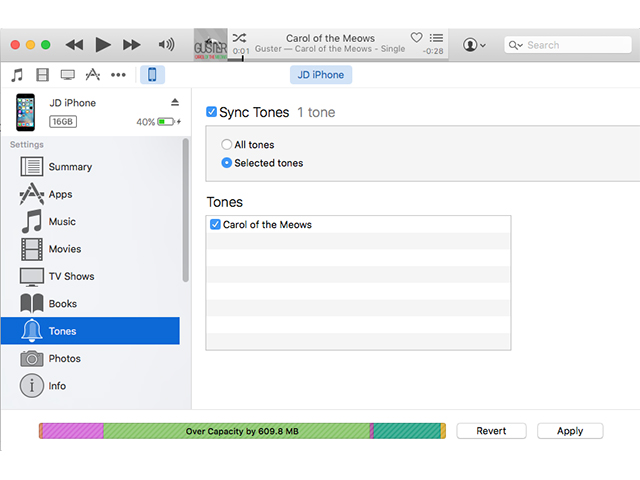Click the Revert button
640x480 pixels.
tap(491, 431)
